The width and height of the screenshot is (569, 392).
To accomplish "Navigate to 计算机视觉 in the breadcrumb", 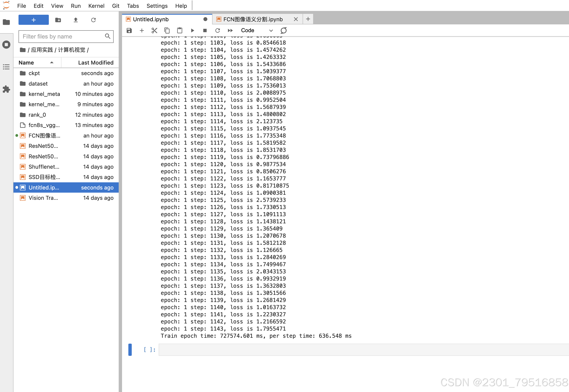I will click(x=72, y=50).
